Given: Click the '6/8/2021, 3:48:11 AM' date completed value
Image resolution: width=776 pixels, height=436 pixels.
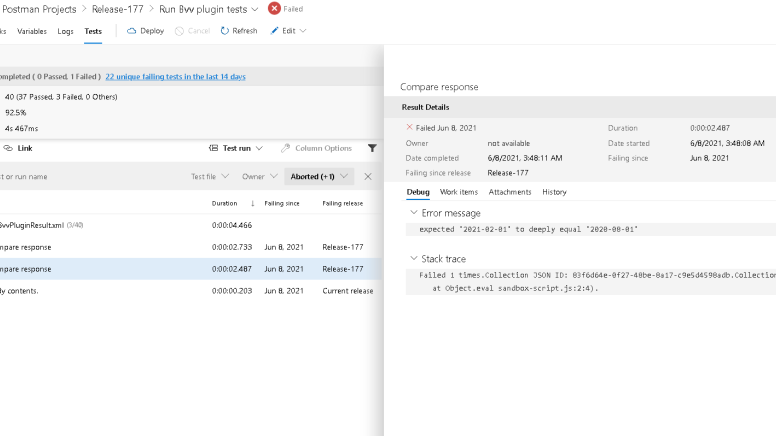Looking at the screenshot, I should pyautogui.click(x=525, y=158).
